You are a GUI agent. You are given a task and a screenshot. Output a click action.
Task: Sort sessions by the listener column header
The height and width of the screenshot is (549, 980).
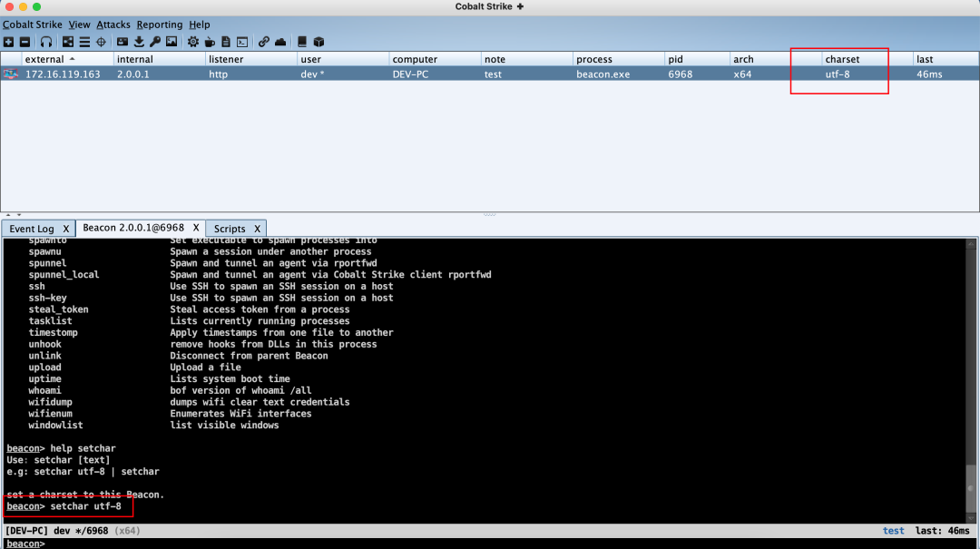251,59
